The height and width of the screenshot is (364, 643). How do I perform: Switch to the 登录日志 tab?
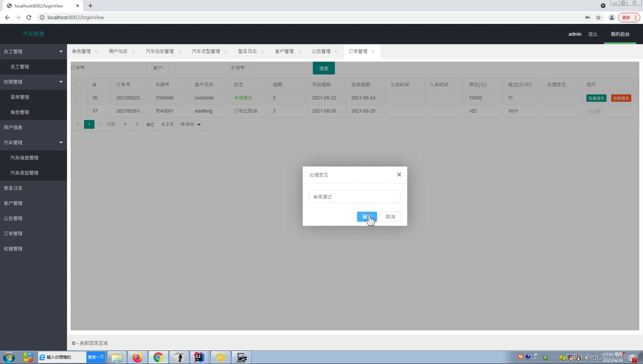pyautogui.click(x=247, y=52)
